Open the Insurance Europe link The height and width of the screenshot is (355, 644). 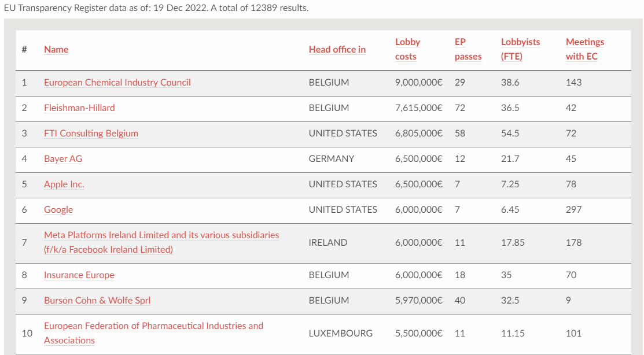click(x=79, y=275)
